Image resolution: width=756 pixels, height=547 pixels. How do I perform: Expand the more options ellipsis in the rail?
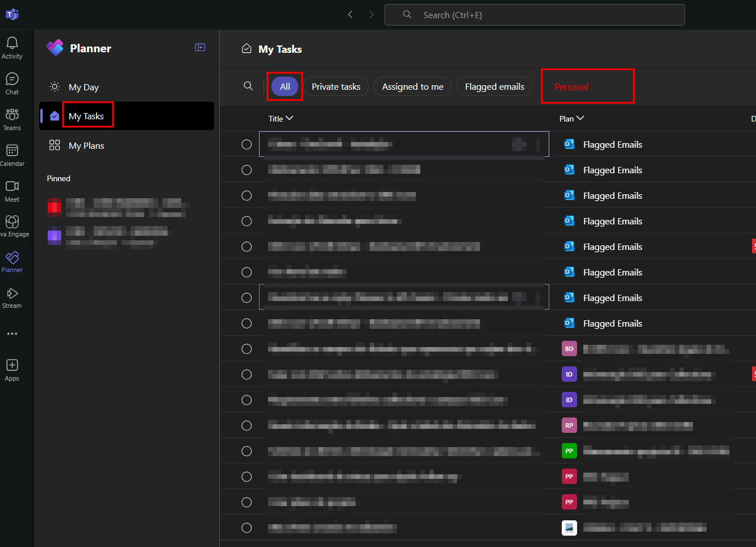[x=12, y=333]
